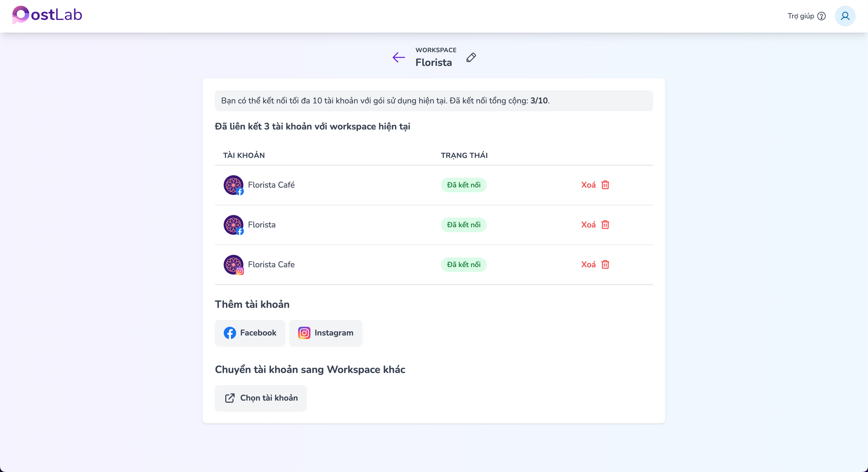The width and height of the screenshot is (868, 472).
Task: Click the Đã kết nối badge for Florista
Action: 464,225
